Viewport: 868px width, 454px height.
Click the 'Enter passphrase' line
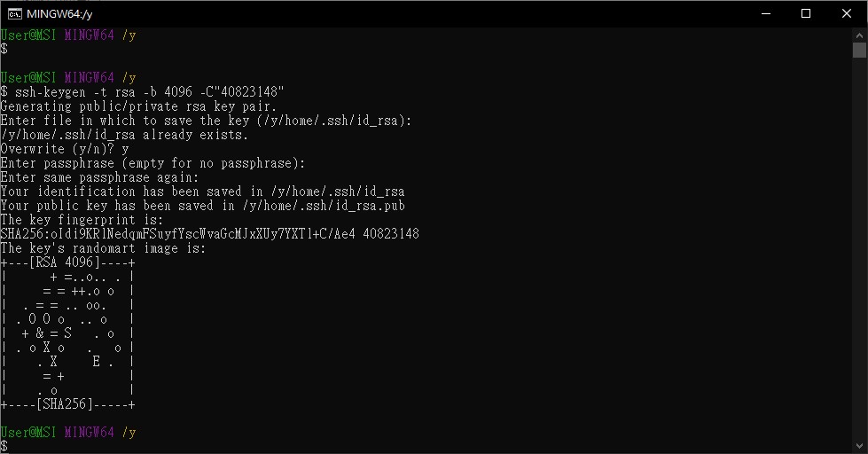(152, 163)
